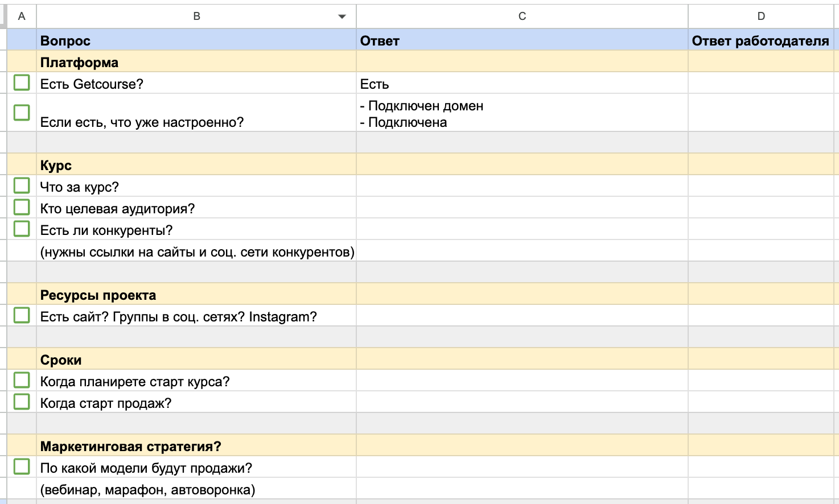The height and width of the screenshot is (504, 839).
Task: Tick the 'Когда планирете старт курса?' checkbox
Action: [22, 380]
